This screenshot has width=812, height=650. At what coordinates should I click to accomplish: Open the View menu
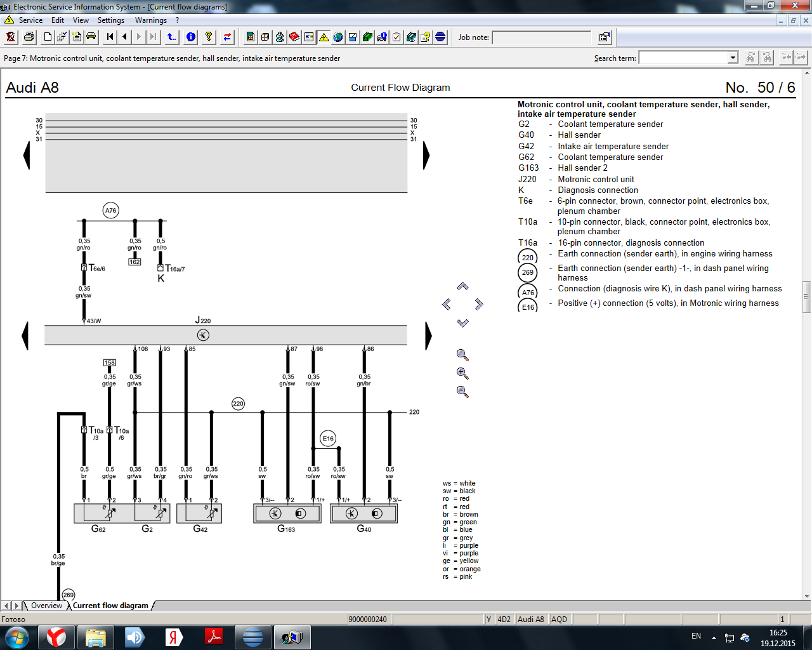[x=81, y=20]
